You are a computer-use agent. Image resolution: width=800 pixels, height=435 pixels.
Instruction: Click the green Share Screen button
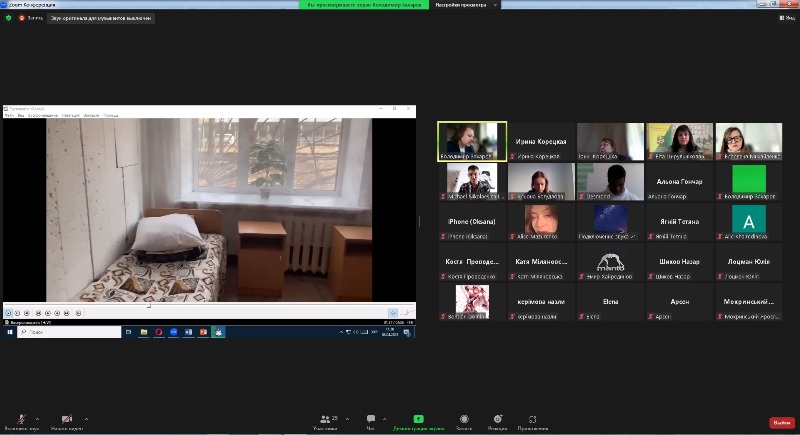[x=418, y=419]
